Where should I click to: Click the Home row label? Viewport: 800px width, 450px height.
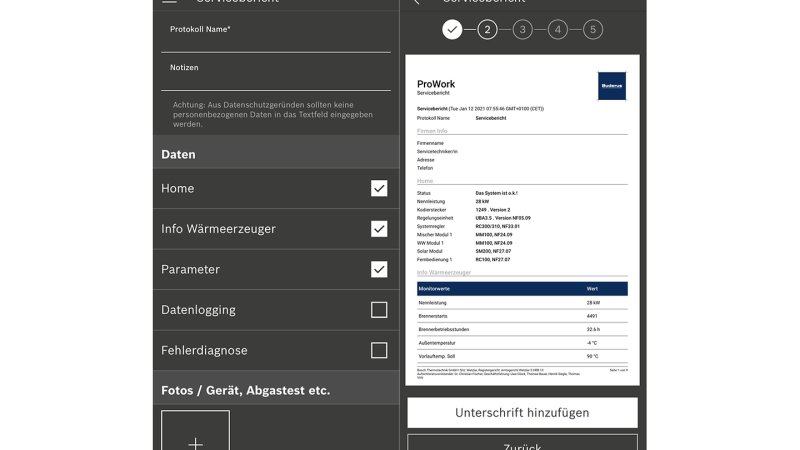[178, 188]
